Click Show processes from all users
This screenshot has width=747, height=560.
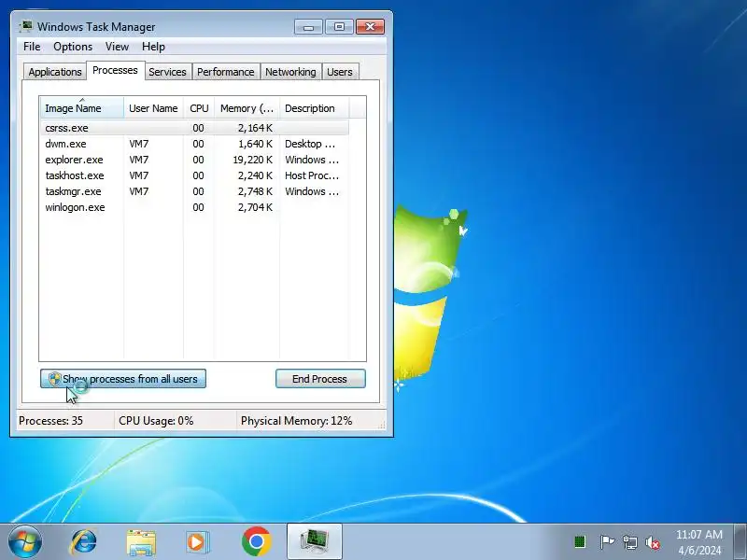click(x=123, y=379)
